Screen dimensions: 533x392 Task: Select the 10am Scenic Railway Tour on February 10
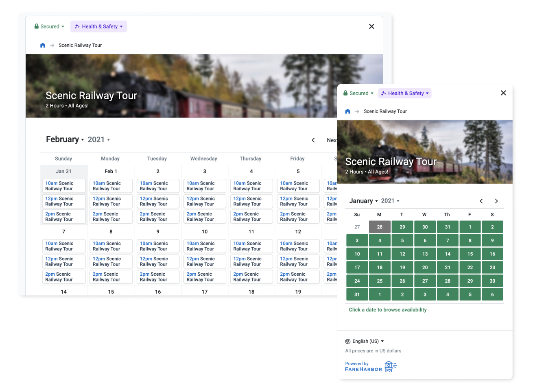coord(205,246)
